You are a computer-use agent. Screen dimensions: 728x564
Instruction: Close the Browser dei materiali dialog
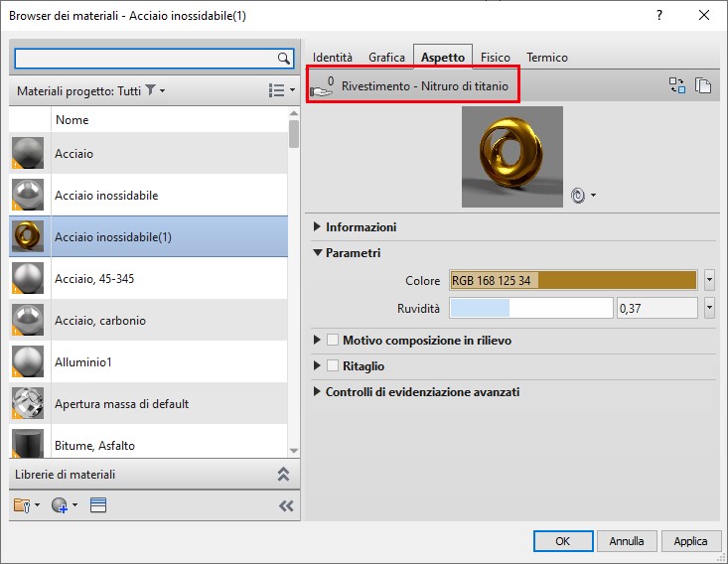[x=704, y=15]
